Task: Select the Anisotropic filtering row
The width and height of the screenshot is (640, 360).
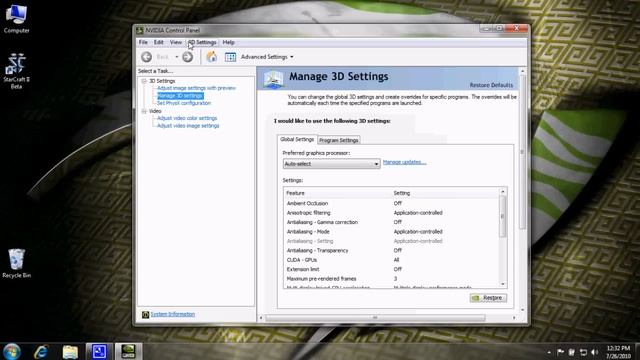Action: pos(391,213)
